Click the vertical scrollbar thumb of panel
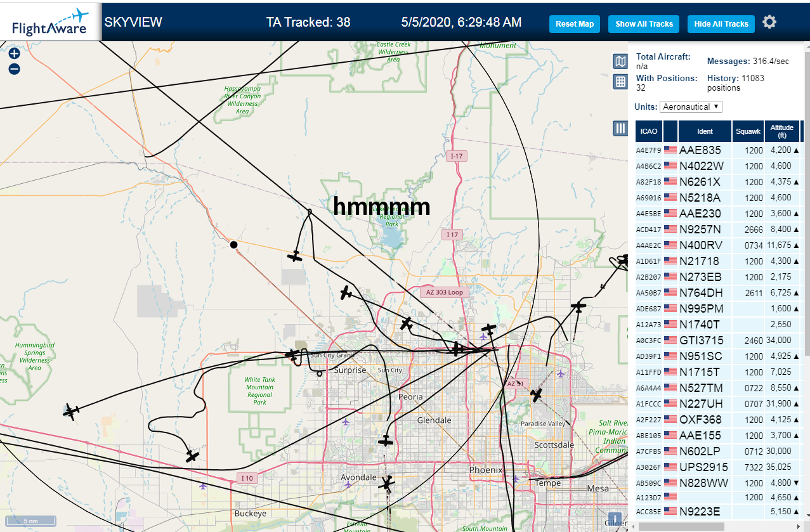 [806, 203]
